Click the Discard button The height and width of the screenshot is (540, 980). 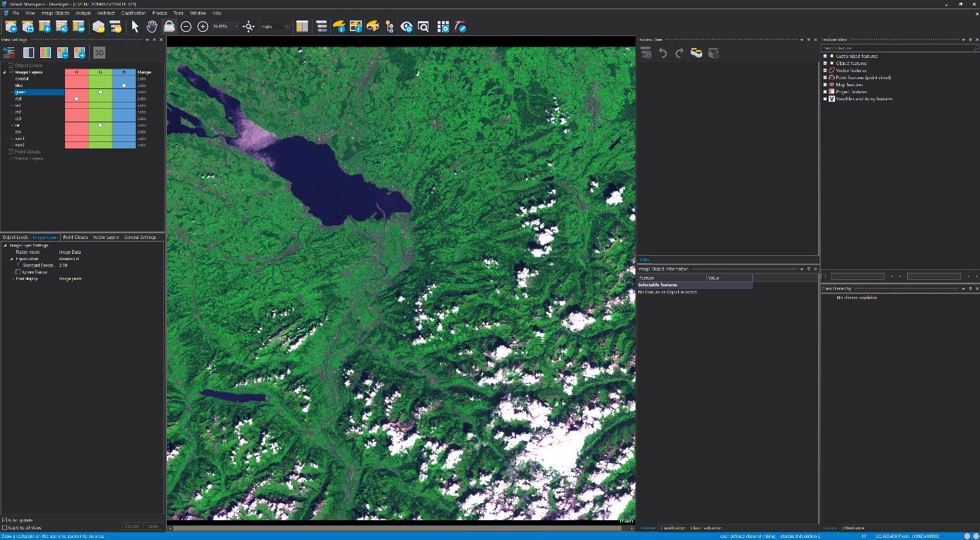(x=132, y=527)
